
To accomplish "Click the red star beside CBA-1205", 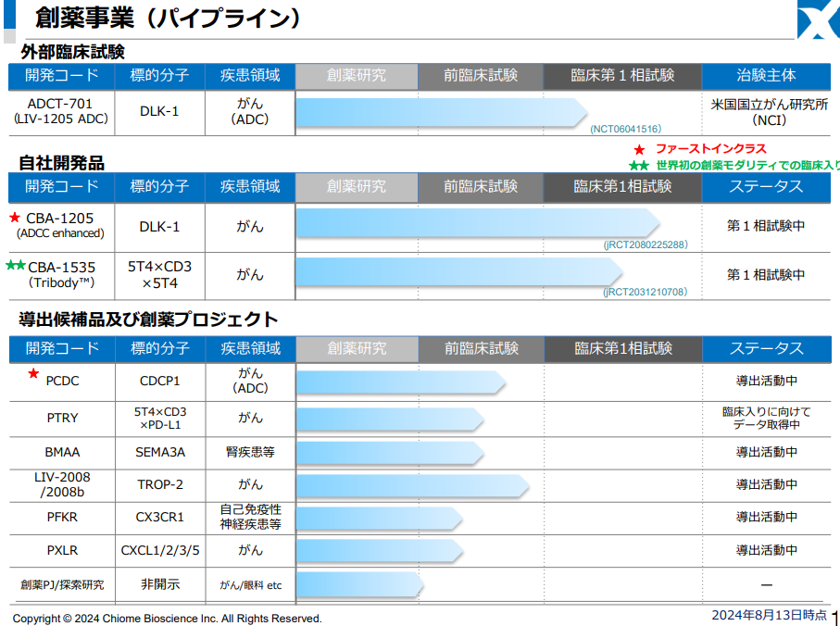I will [x=14, y=218].
